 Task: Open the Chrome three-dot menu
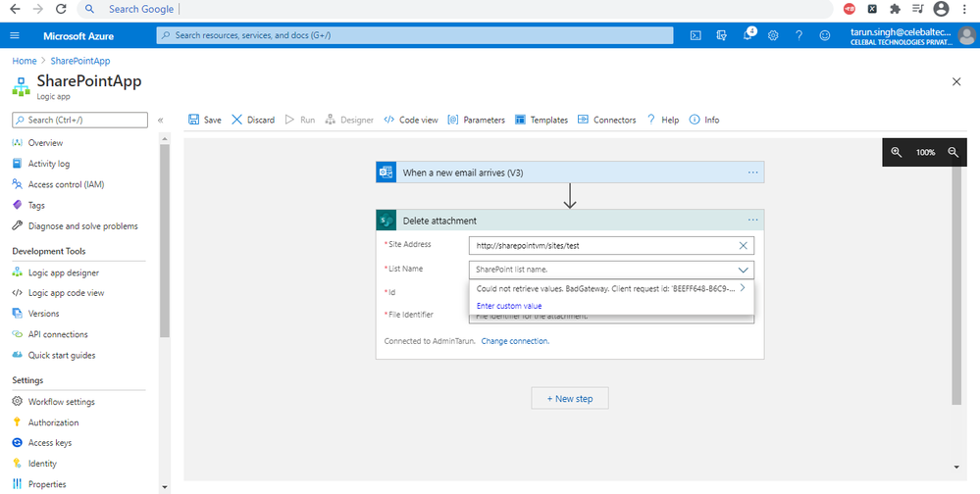click(966, 9)
